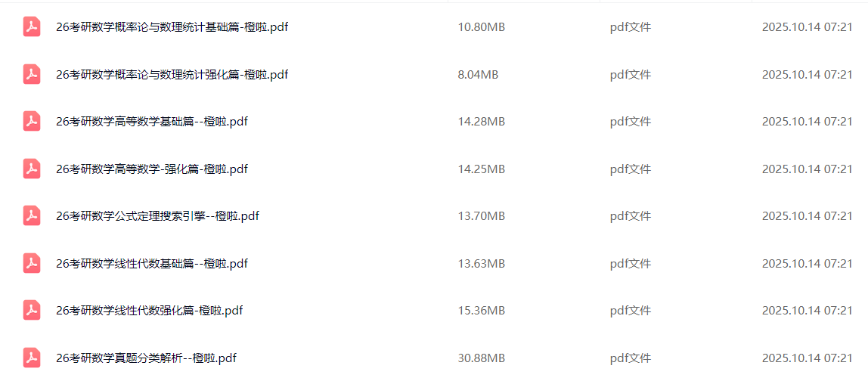This screenshot has height=381, width=868.
Task: Open 26考研数学高等数学-强化篇-橙啦.pdf
Action: coord(152,169)
